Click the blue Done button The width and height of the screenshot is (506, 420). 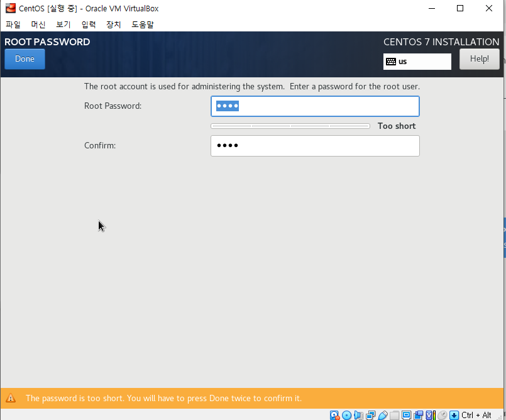click(x=25, y=58)
